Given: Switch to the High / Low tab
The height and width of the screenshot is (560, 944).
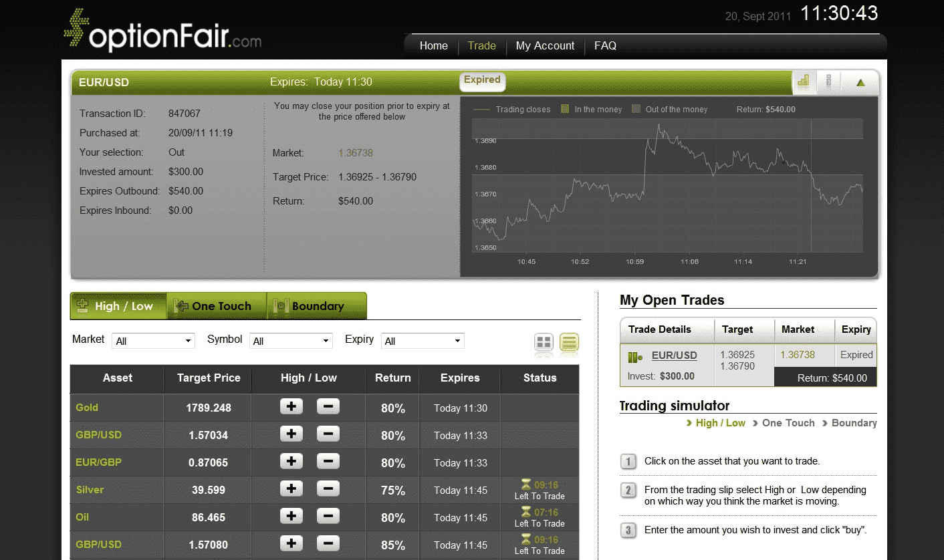Looking at the screenshot, I should (118, 306).
